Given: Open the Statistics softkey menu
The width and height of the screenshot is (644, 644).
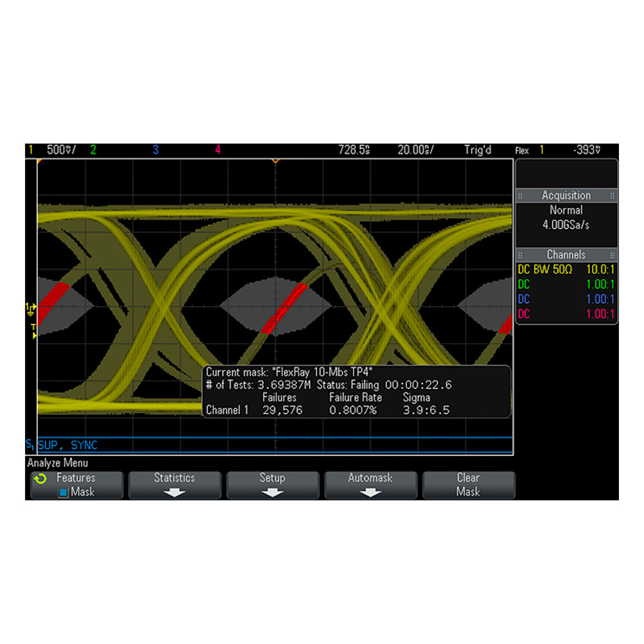Looking at the screenshot, I should pos(175,486).
